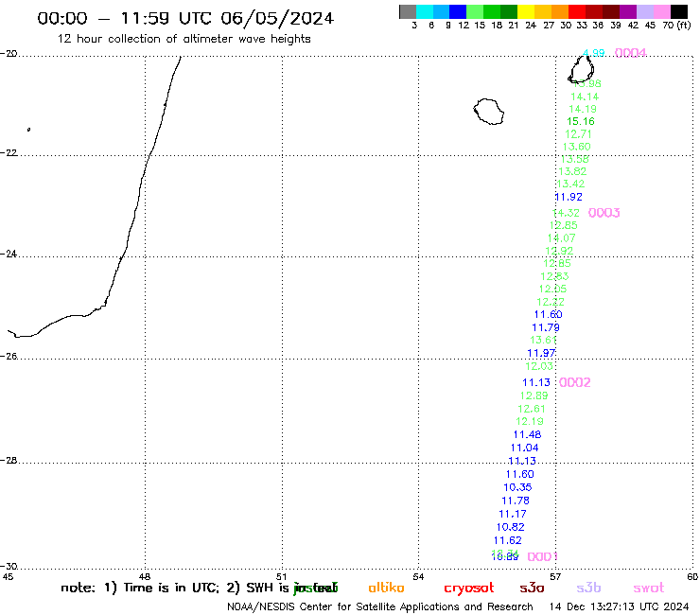Click the longitude axis label 48
This screenshot has height=615, width=700.
tap(145, 576)
